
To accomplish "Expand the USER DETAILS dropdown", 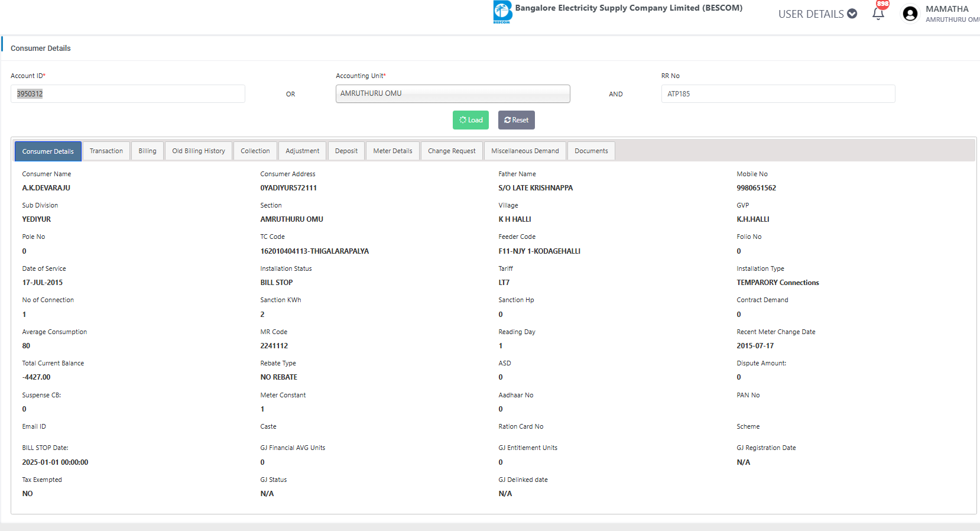I will coord(817,14).
